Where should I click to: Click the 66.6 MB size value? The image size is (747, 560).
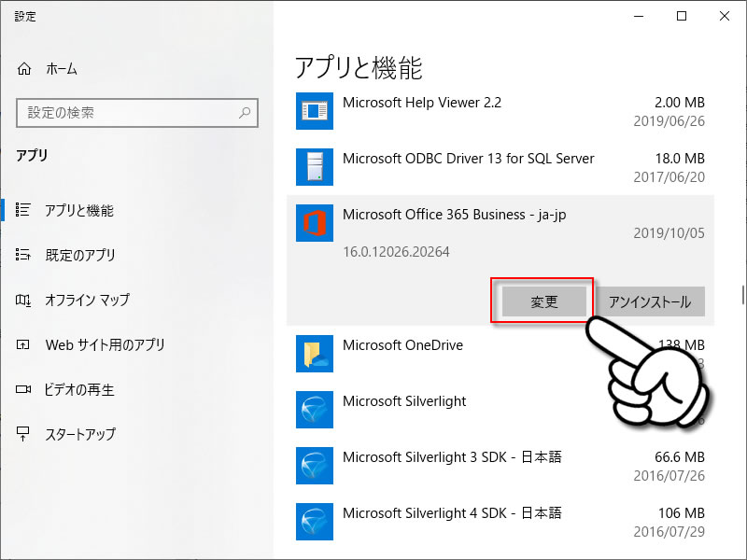(x=680, y=457)
